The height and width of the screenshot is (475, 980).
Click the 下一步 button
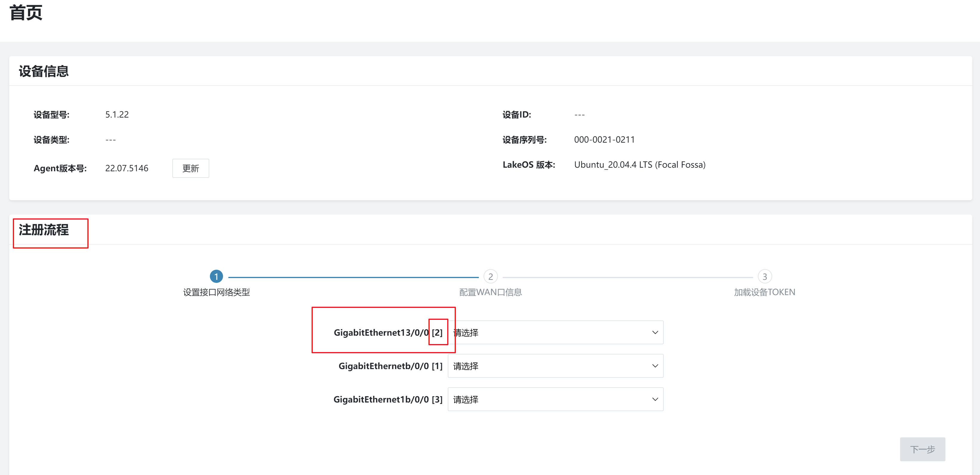click(x=922, y=449)
